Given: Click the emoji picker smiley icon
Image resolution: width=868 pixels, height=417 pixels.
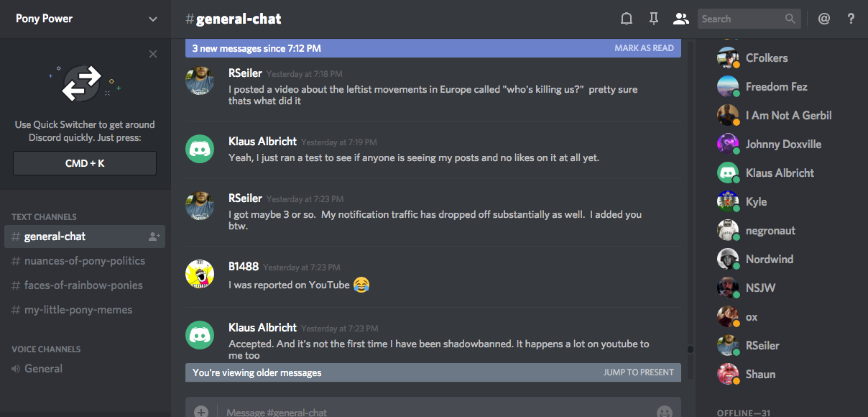Looking at the screenshot, I should [x=665, y=412].
